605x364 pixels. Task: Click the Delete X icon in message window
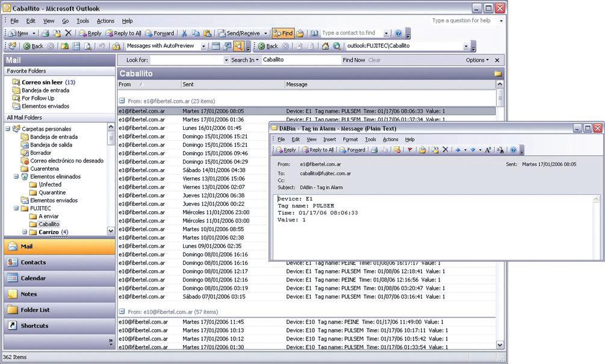445,150
